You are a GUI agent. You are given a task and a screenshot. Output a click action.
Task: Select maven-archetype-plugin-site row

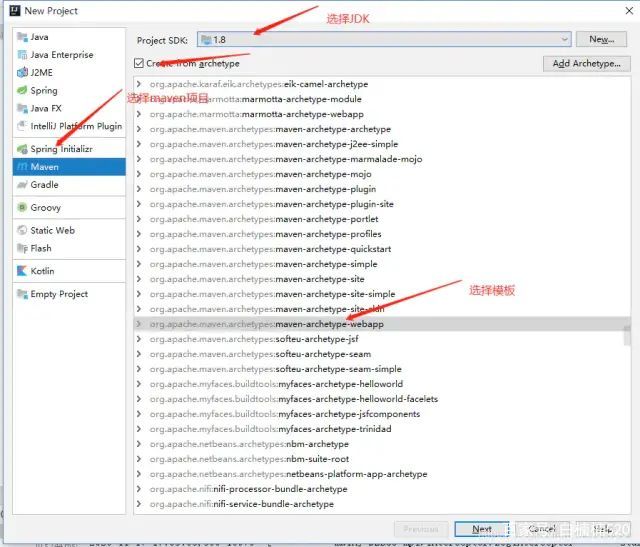click(x=382, y=204)
